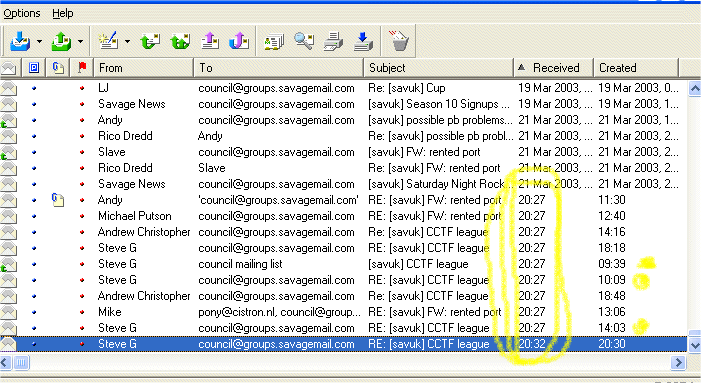Click the envelope icon of the Slave message
The width and height of the screenshot is (701, 383).
pyautogui.click(x=8, y=152)
